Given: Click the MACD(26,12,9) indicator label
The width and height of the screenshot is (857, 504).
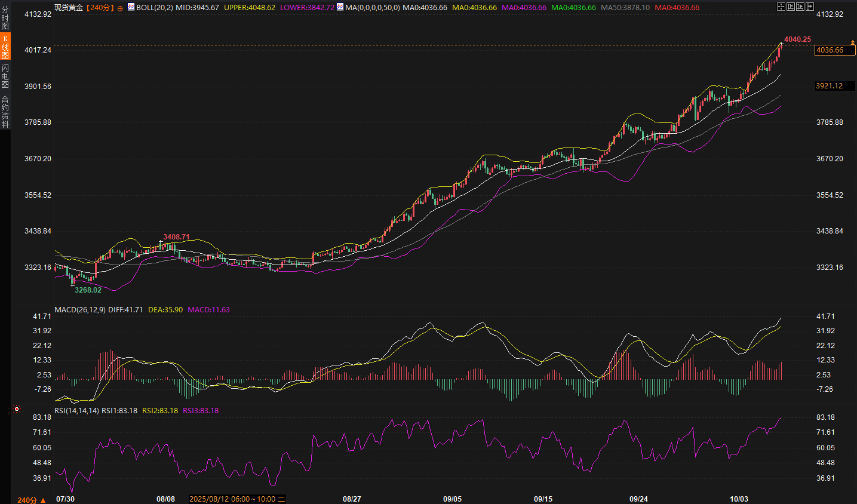Looking at the screenshot, I should coord(79,310).
